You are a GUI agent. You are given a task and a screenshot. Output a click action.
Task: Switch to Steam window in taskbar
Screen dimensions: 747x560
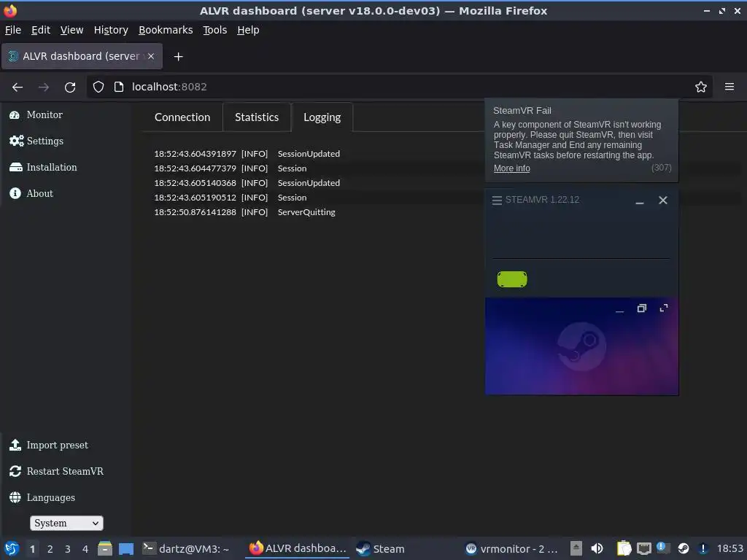381,548
